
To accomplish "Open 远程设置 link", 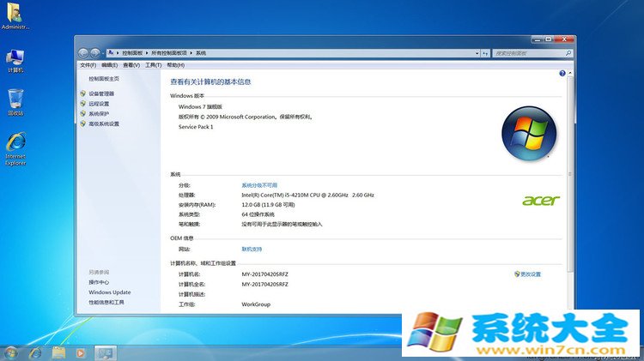I will [99, 104].
